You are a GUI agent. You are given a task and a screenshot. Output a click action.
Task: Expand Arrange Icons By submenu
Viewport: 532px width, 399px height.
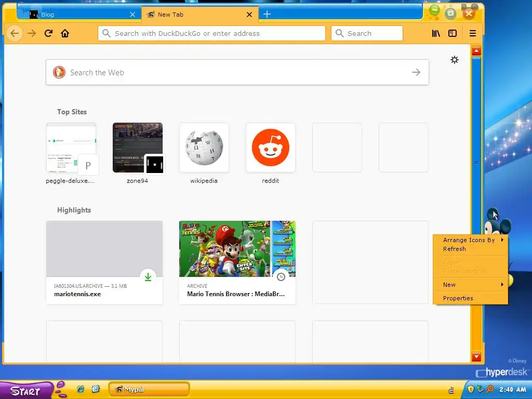tap(471, 240)
